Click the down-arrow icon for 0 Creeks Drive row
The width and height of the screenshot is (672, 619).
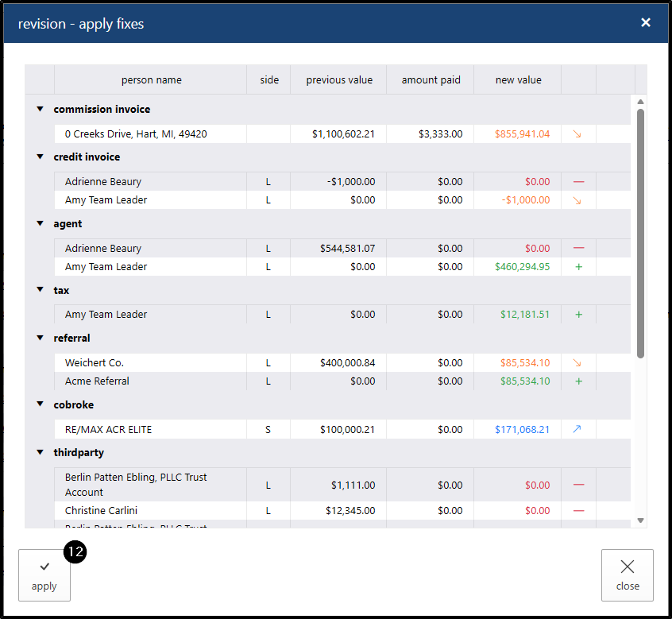pos(577,134)
